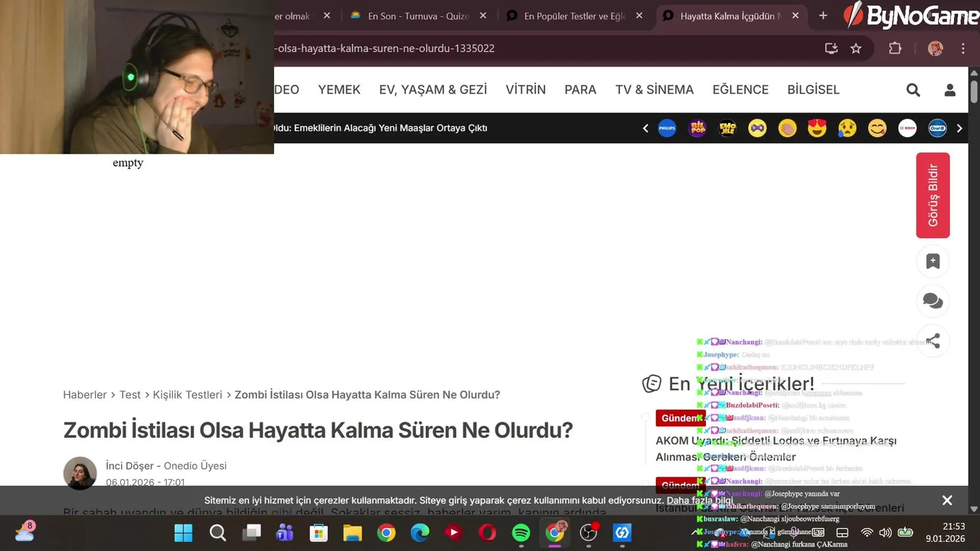Click the Oral-B brand icon
980x551 pixels.
point(937,129)
